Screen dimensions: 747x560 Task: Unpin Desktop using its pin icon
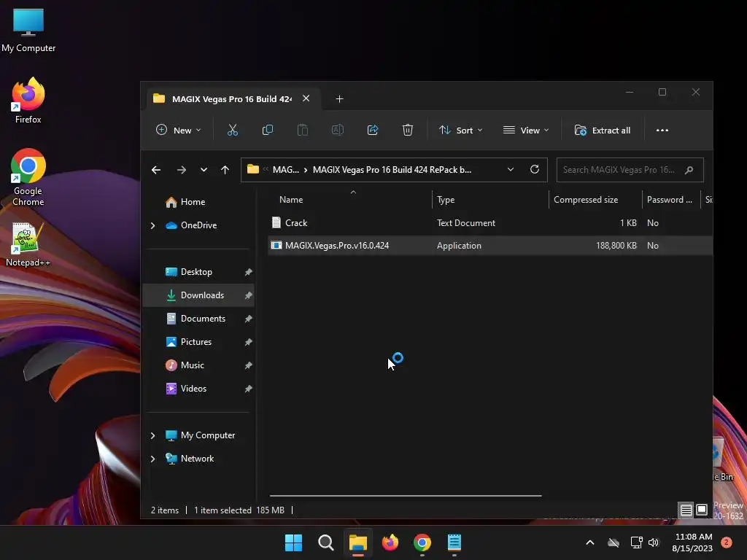tap(248, 272)
